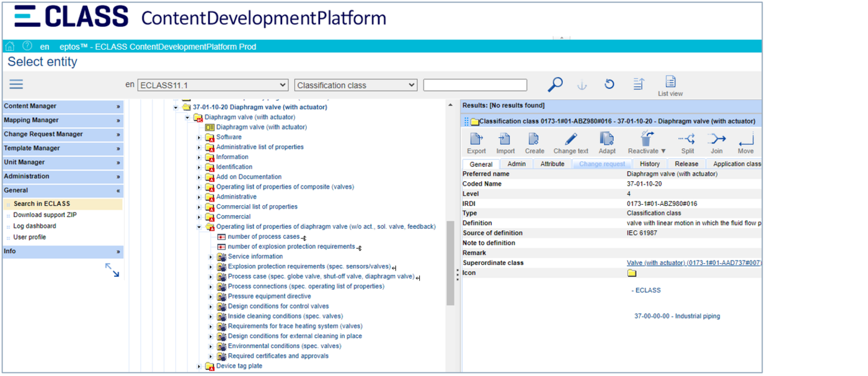Click the search text input field

(x=475, y=85)
